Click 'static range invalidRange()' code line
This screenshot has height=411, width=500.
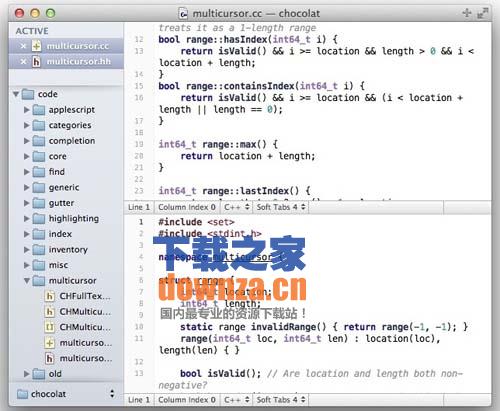click(x=324, y=327)
